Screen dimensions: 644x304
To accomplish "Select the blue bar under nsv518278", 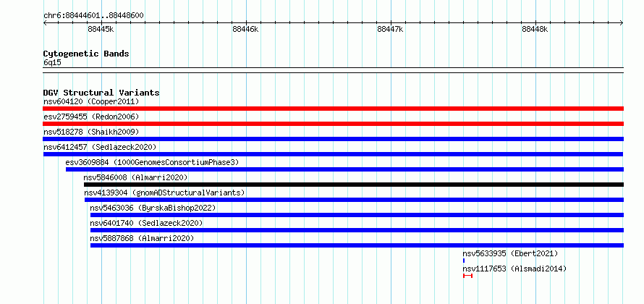I will 333,139.
